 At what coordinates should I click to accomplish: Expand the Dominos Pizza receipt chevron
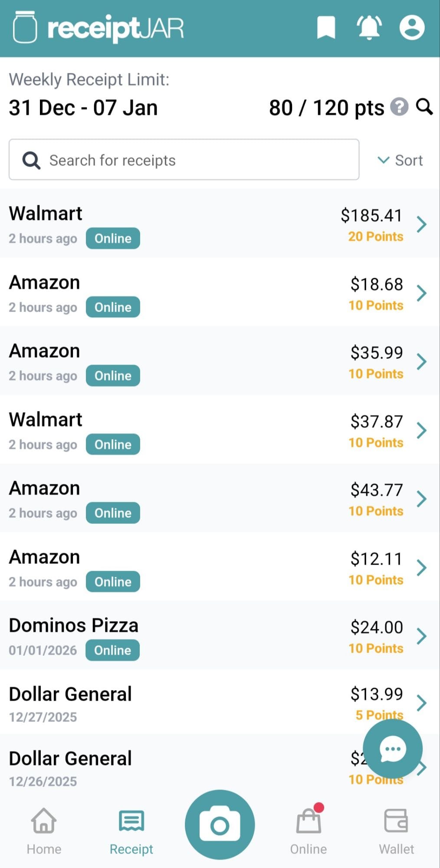(421, 636)
